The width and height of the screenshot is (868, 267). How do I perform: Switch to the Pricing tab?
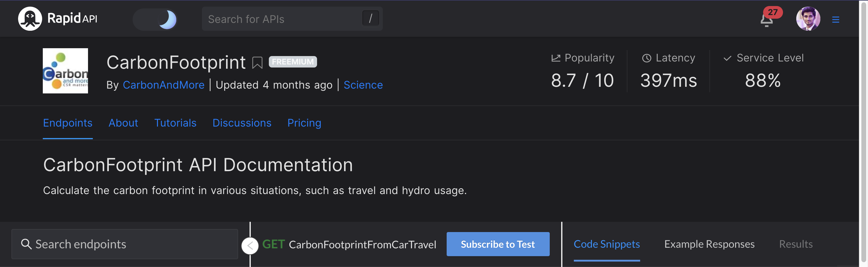304,123
